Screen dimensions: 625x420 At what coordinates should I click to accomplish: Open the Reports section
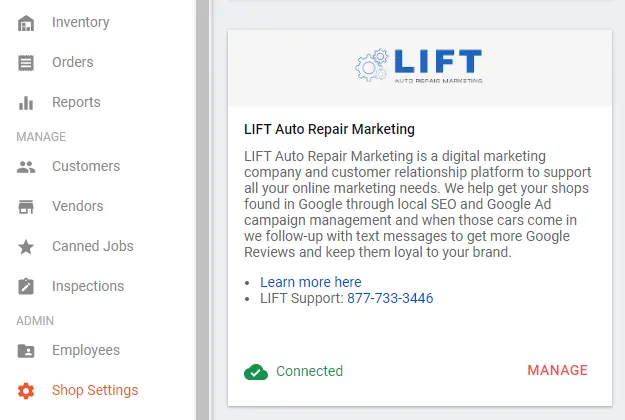click(x=76, y=102)
